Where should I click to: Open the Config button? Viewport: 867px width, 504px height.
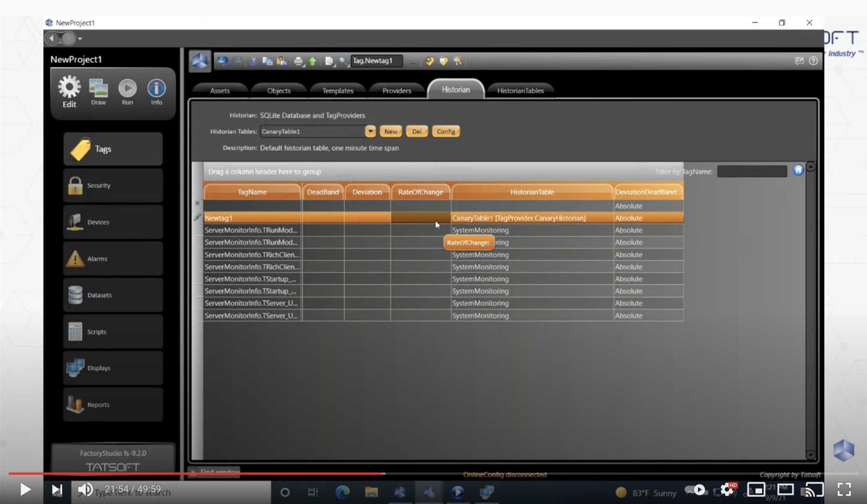446,131
